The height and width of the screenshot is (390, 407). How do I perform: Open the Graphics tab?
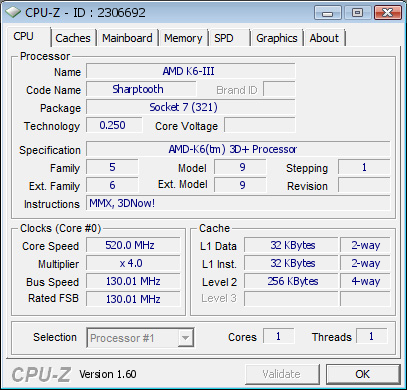pos(277,38)
